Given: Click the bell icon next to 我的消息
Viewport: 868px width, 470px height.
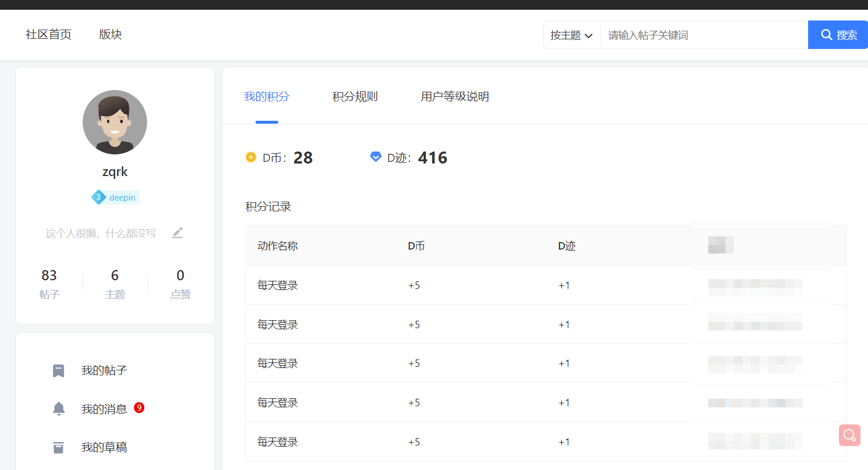Looking at the screenshot, I should (x=58, y=407).
